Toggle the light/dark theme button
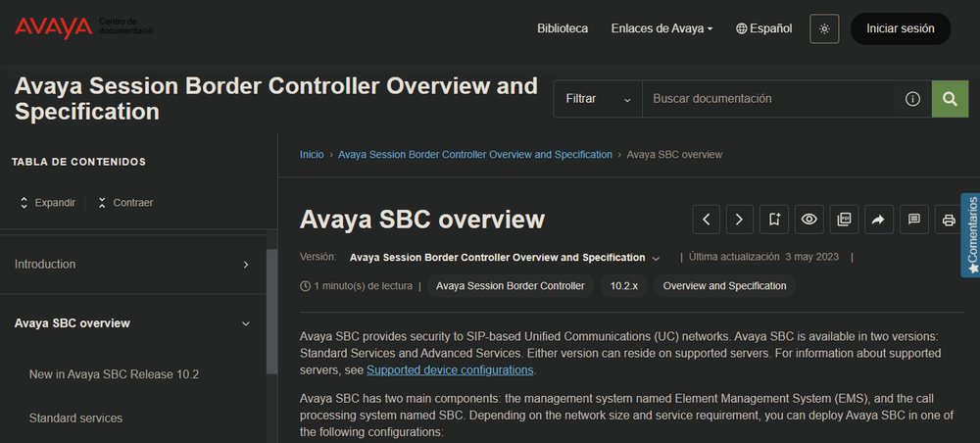This screenshot has height=443, width=980. [x=824, y=28]
